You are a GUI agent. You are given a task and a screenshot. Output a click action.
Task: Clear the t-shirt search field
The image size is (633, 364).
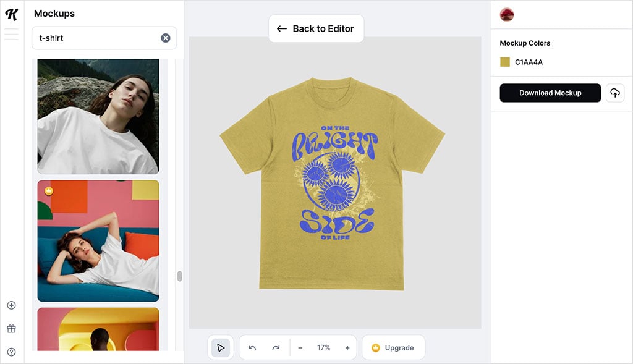click(166, 38)
